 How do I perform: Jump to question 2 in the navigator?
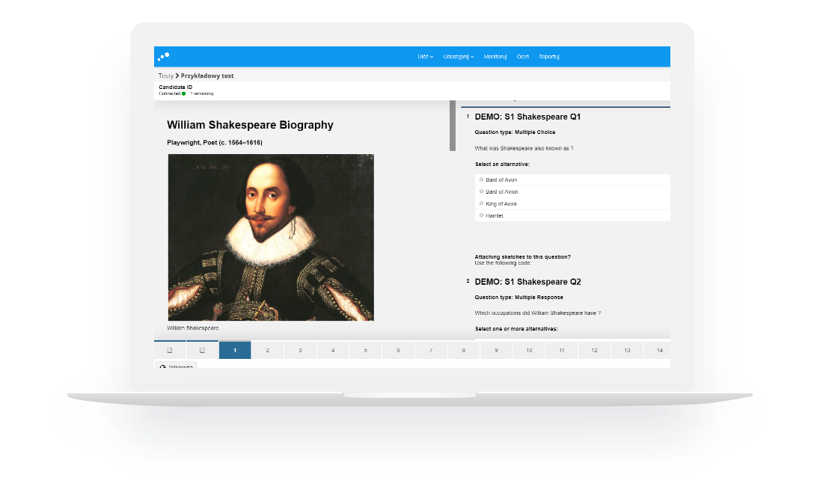[x=267, y=350]
